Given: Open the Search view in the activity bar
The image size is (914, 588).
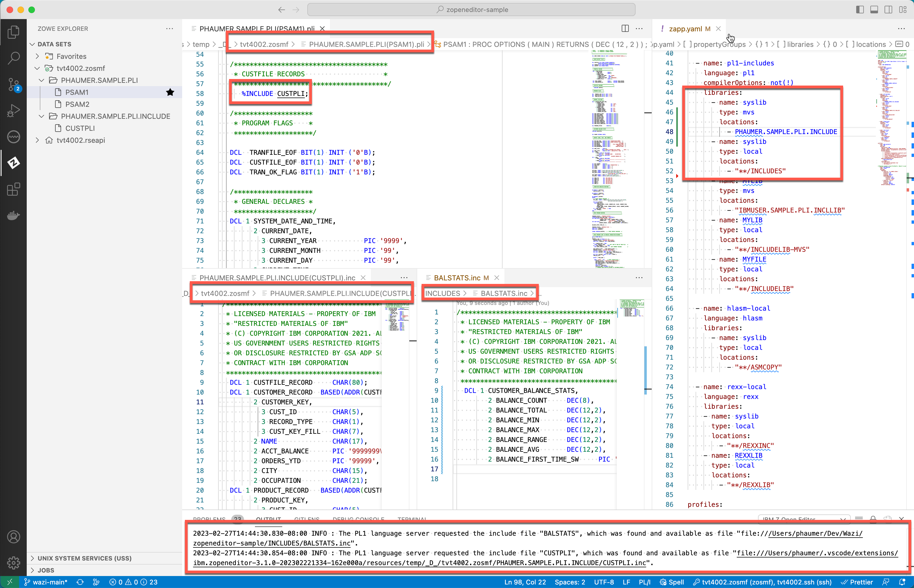Looking at the screenshot, I should 14,58.
